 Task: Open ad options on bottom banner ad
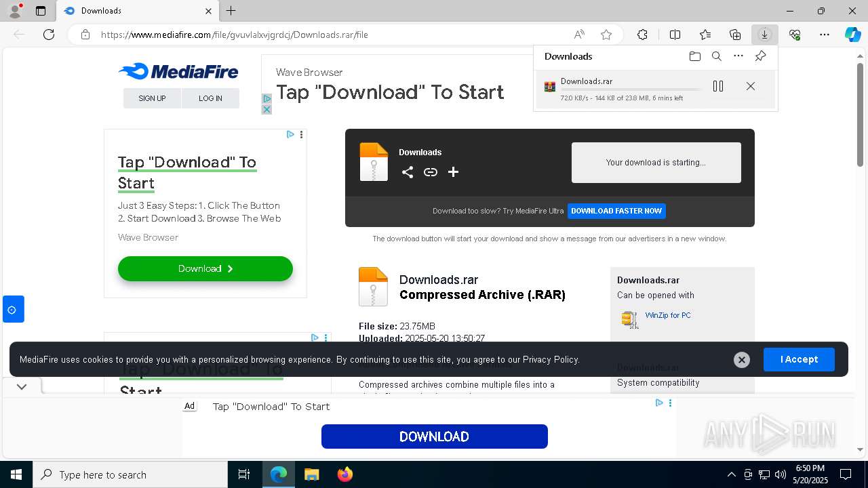(670, 403)
